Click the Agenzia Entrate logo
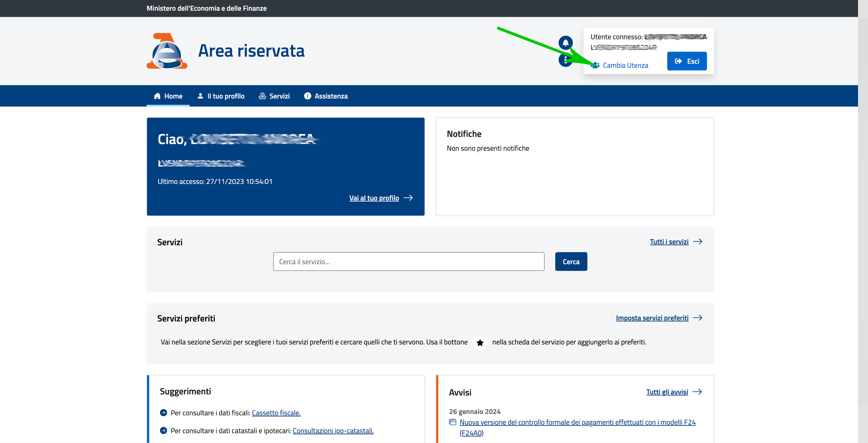This screenshot has height=443, width=868. (167, 51)
